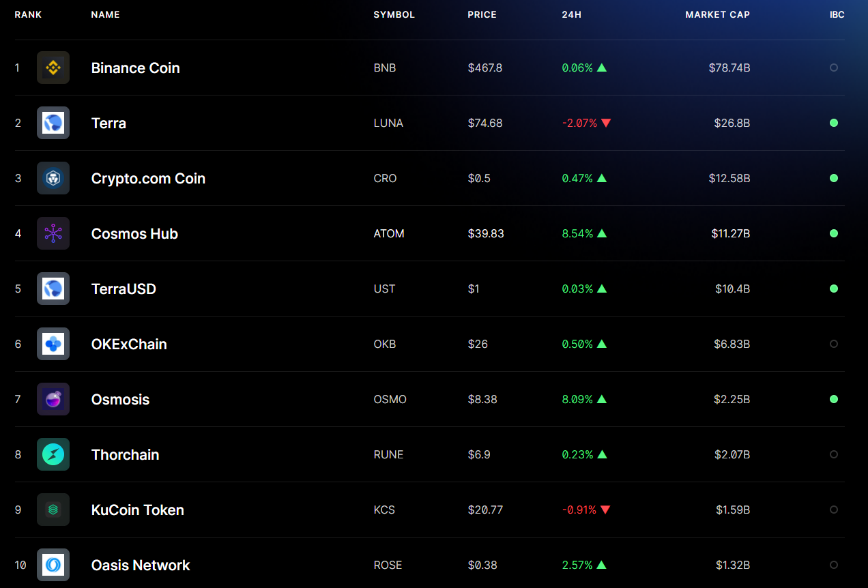Click the $2.25B market cap value
This screenshot has width=868, height=588.
[732, 399]
